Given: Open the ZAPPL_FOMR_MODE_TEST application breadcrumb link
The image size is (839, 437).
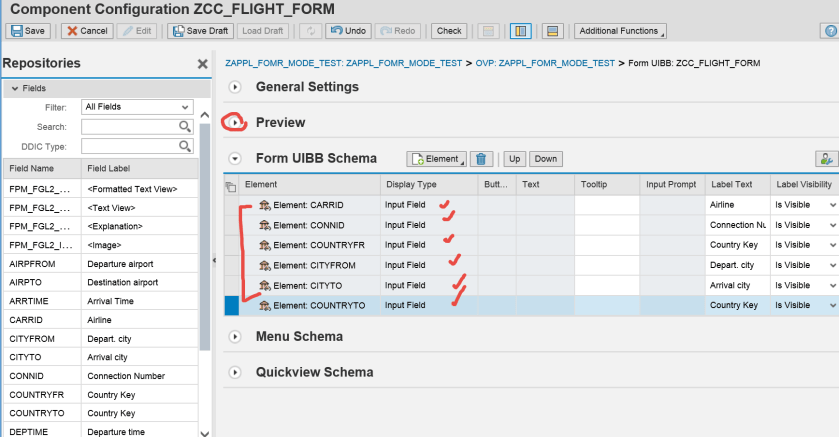Looking at the screenshot, I should click(343, 63).
